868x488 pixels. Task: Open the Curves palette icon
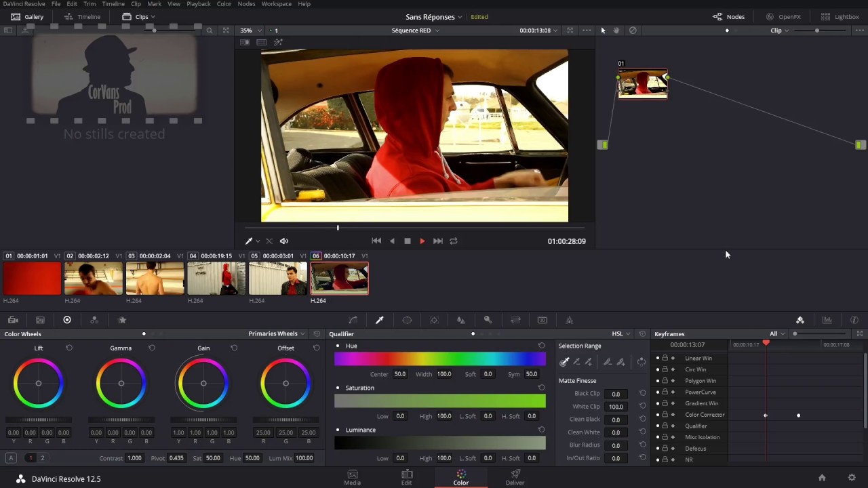[x=353, y=320]
